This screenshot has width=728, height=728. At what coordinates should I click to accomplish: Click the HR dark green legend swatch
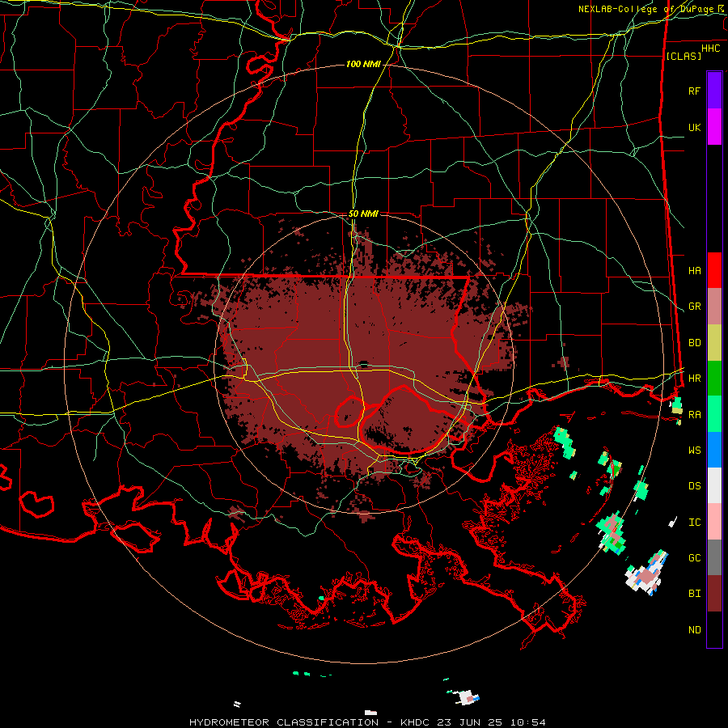pyautogui.click(x=714, y=379)
